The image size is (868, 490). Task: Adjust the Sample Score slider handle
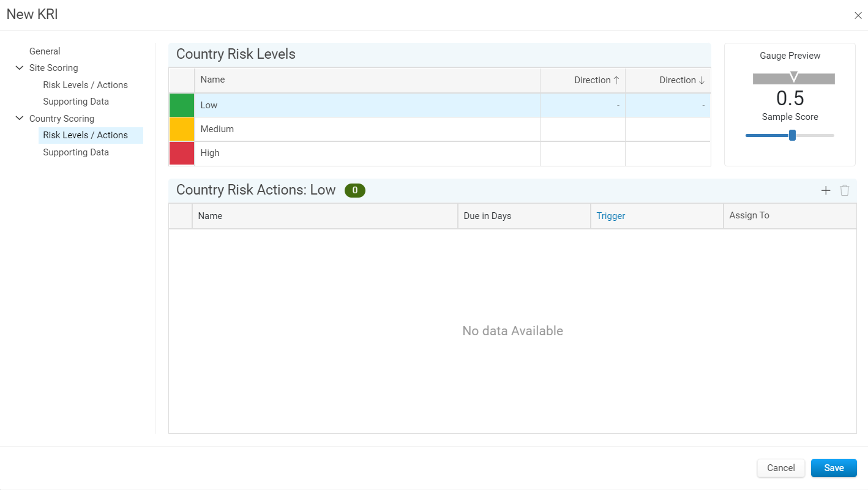click(792, 135)
